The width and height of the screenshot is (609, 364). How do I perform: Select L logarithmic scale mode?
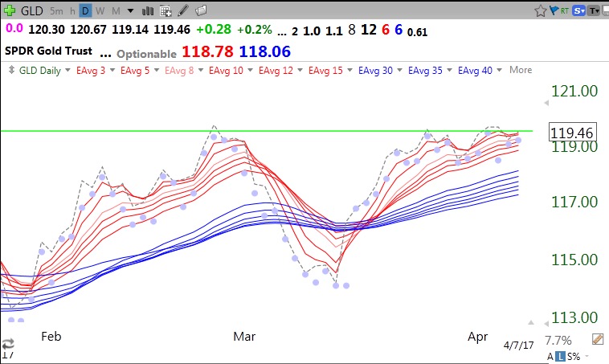[560, 356]
